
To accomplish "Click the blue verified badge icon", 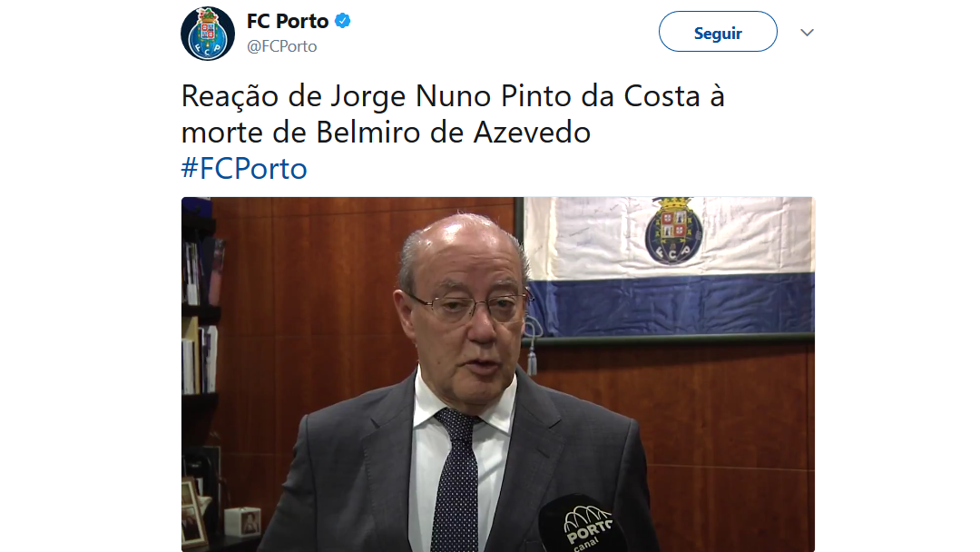I will click(x=342, y=21).
